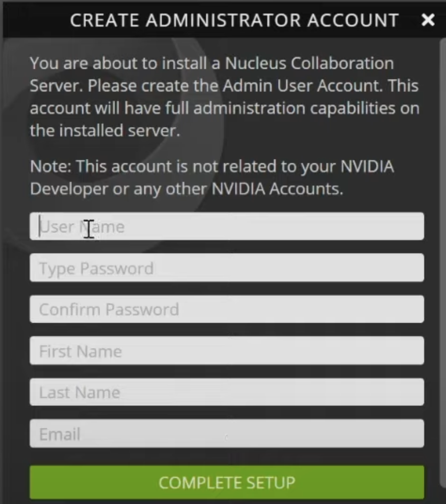Close the Create Administrator Account dialog

(x=428, y=20)
